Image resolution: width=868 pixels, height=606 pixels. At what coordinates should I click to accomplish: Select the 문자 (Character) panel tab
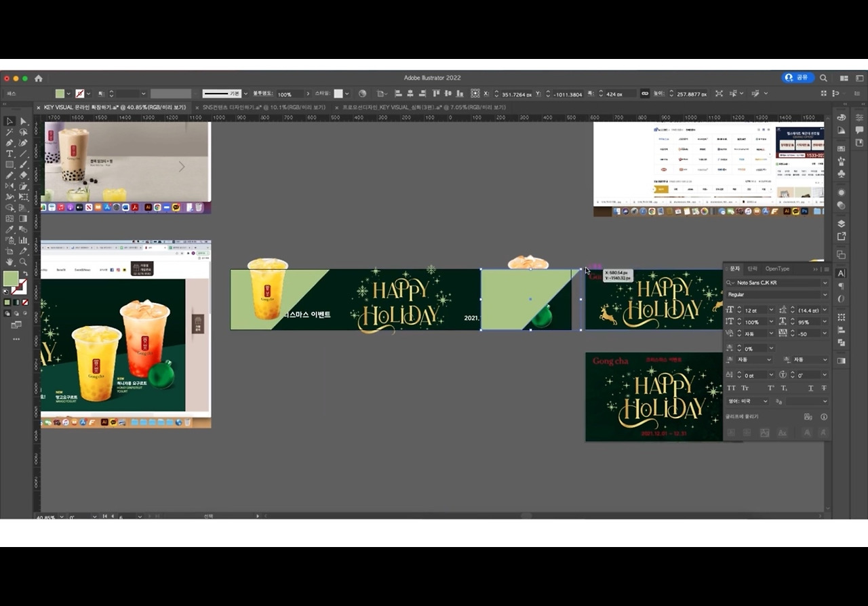coord(734,268)
